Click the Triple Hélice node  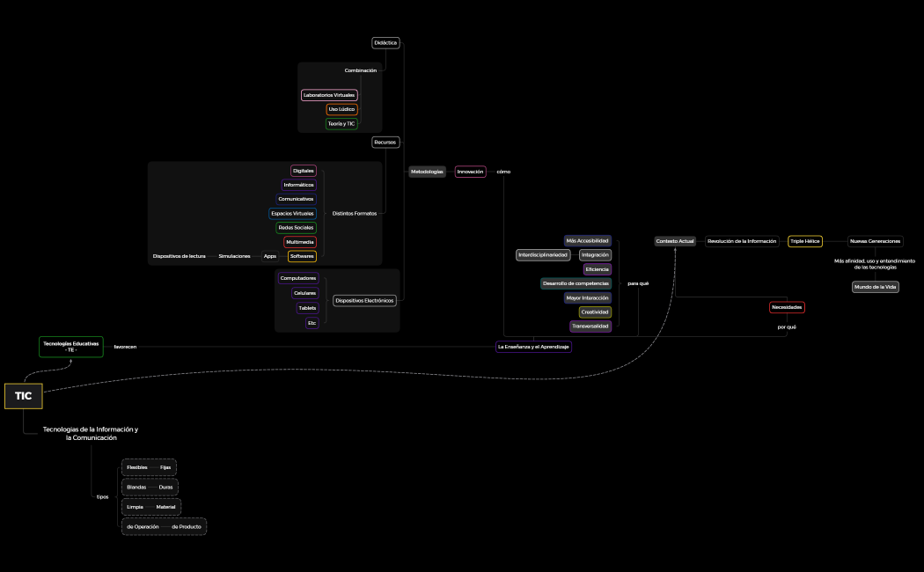(x=804, y=241)
